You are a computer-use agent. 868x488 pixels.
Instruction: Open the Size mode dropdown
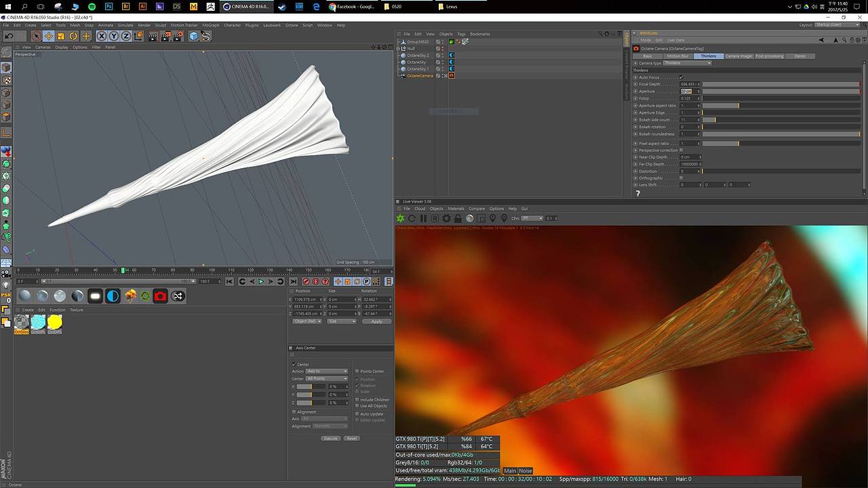pyautogui.click(x=342, y=321)
